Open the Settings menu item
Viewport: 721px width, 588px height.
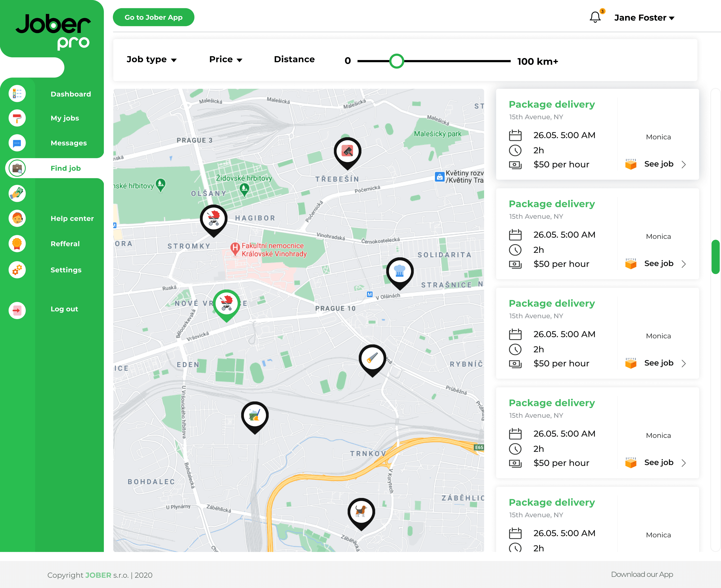(66, 270)
